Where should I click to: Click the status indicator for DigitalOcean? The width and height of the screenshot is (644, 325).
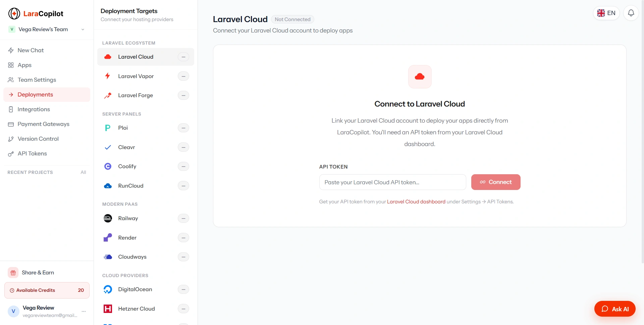pos(183,289)
